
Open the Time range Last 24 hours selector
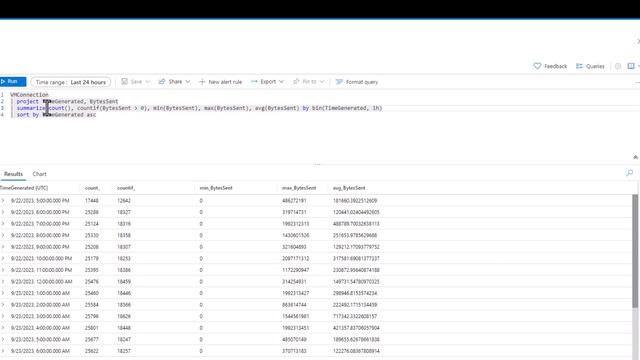tap(71, 82)
